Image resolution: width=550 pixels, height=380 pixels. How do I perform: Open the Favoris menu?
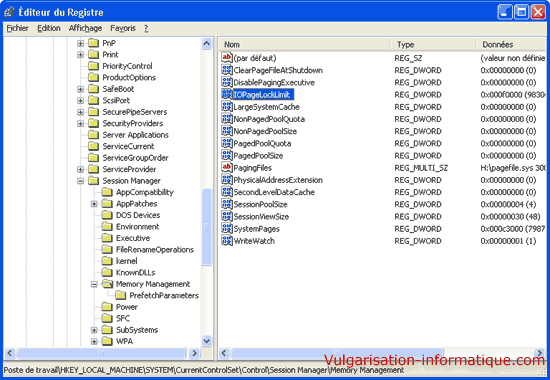[x=123, y=28]
